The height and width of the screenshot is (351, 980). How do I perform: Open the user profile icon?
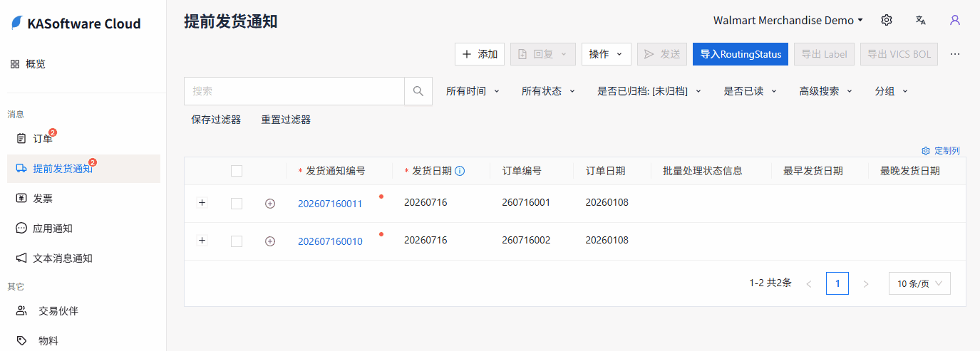[x=955, y=20]
